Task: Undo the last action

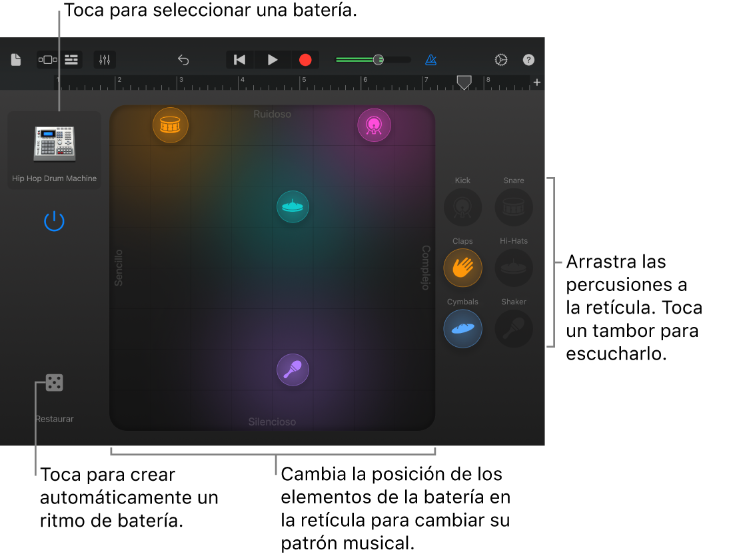Action: click(x=183, y=59)
